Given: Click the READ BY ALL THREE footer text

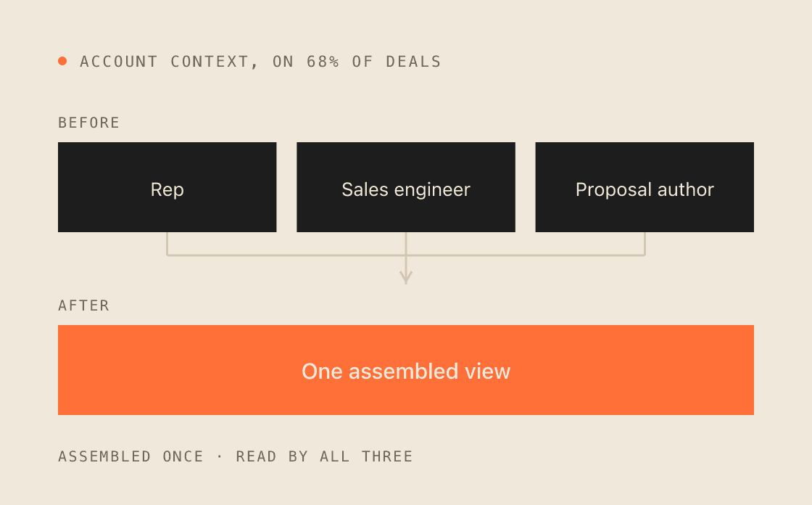Looking at the screenshot, I should tap(324, 457).
